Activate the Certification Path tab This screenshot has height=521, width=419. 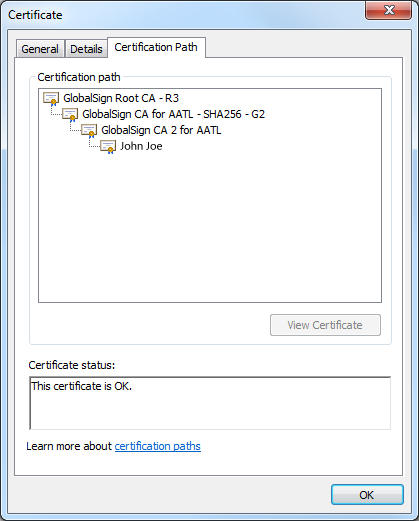(x=156, y=47)
